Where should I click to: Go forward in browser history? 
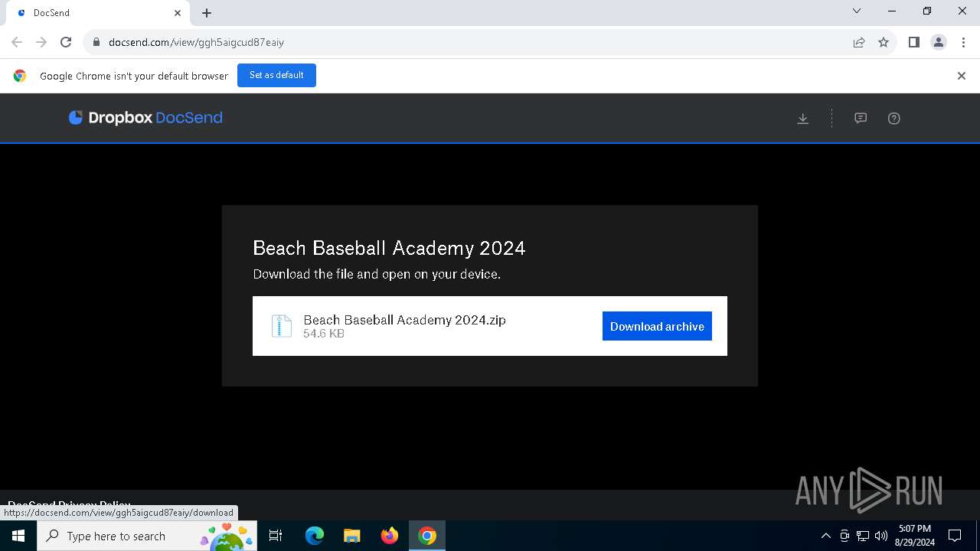pyautogui.click(x=41, y=42)
